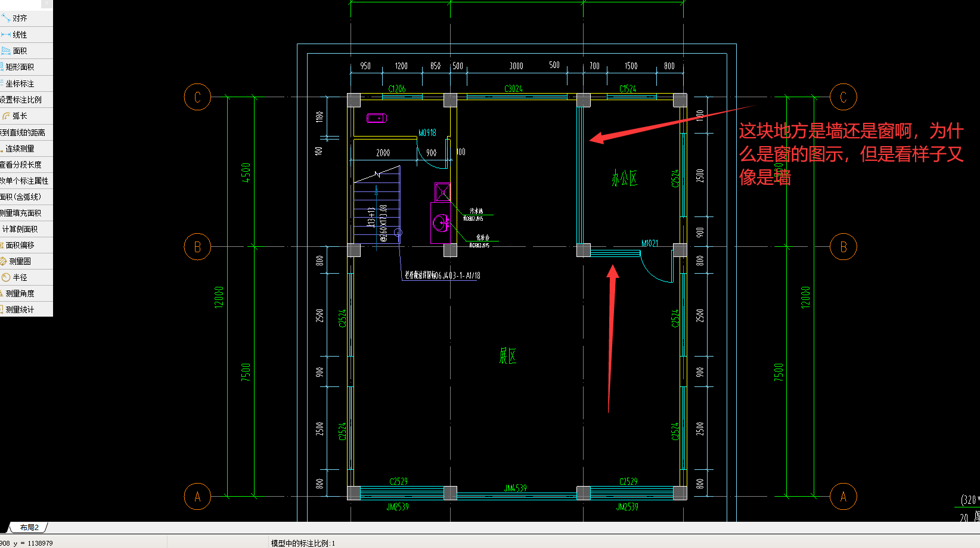The height and width of the screenshot is (548, 980).
Task: Choose 面积(含弧线) area with arcs
Action: coord(26,197)
